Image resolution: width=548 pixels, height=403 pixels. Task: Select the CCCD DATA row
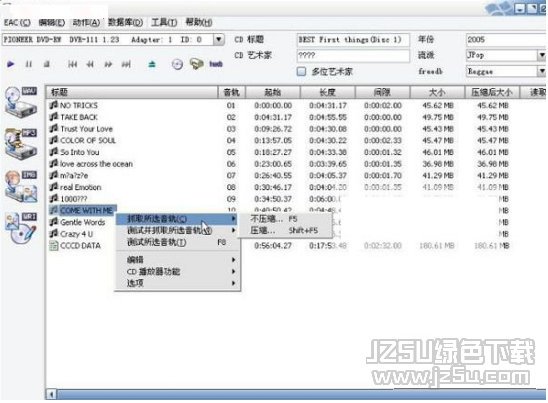pyautogui.click(x=80, y=246)
